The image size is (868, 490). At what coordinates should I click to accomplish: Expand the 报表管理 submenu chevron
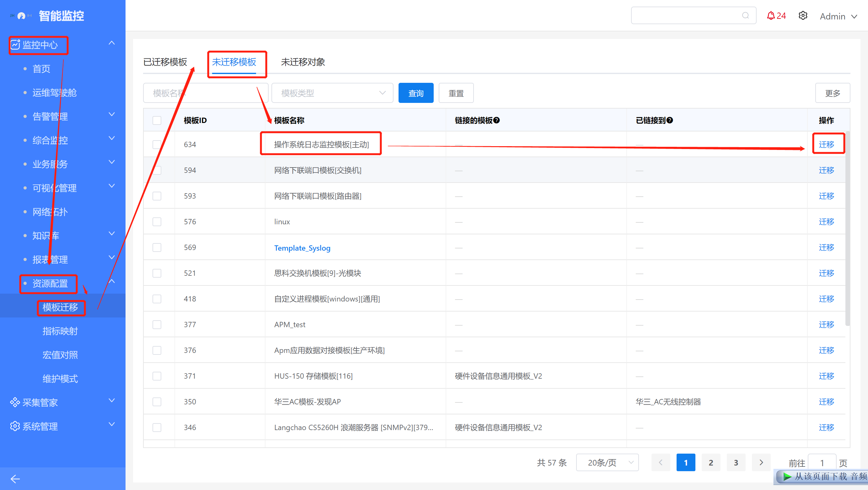pos(112,258)
